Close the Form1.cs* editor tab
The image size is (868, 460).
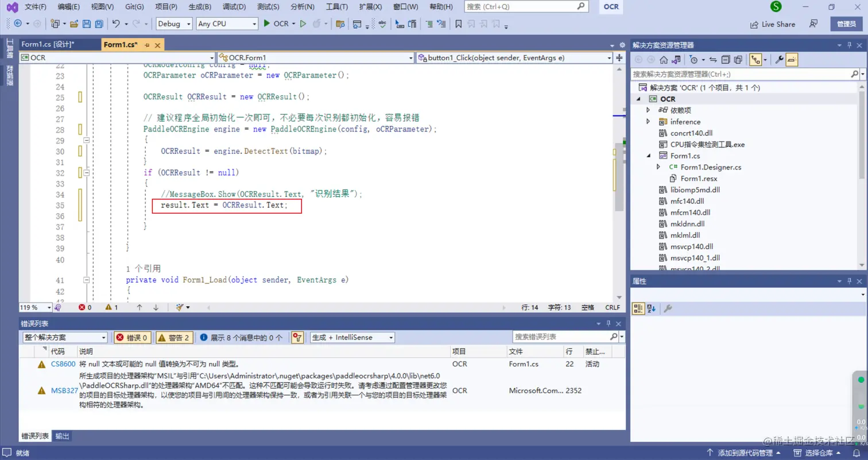[x=158, y=45]
